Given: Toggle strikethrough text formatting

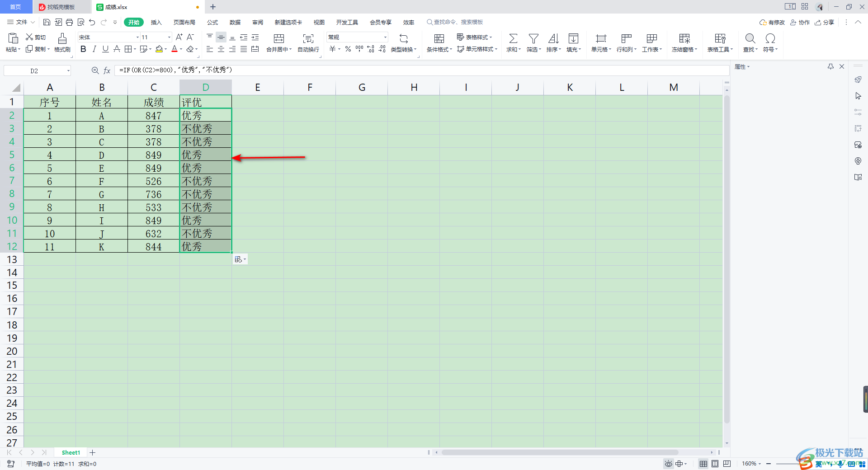Looking at the screenshot, I should point(117,49).
